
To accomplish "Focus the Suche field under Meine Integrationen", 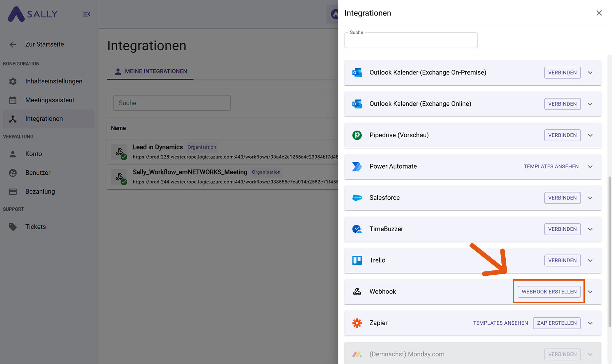I will click(x=172, y=103).
